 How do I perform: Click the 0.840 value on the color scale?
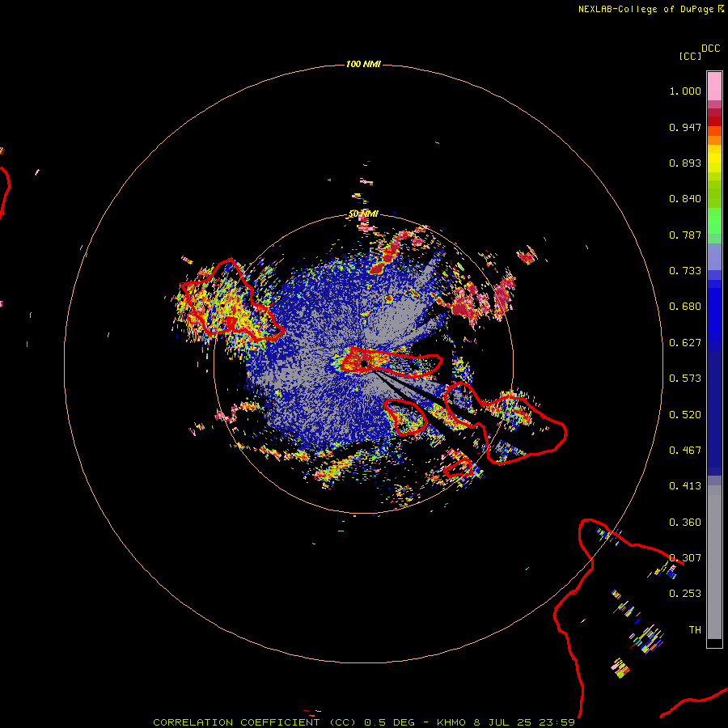pos(685,199)
